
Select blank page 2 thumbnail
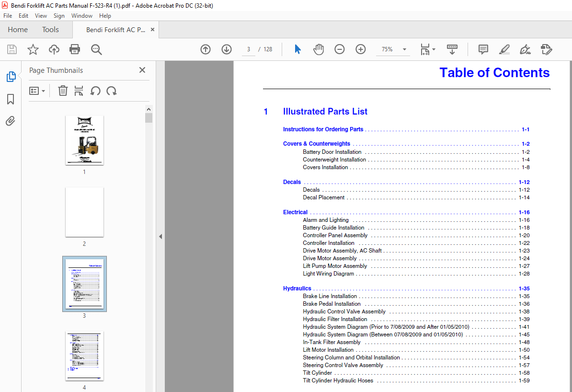point(84,212)
